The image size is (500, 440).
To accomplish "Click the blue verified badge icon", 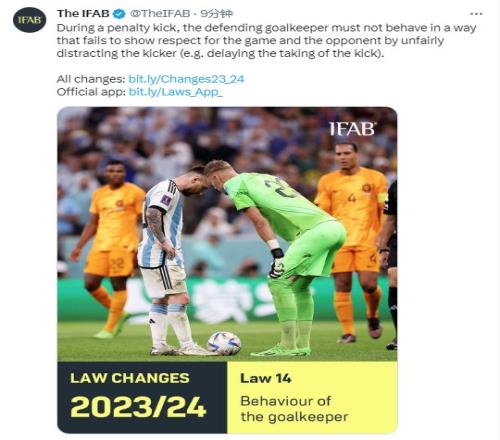I will pos(119,14).
